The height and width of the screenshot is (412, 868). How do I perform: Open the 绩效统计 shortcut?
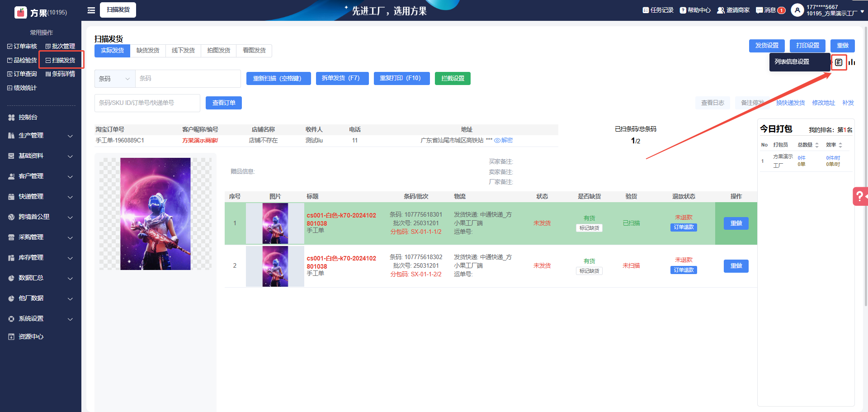[x=22, y=88]
